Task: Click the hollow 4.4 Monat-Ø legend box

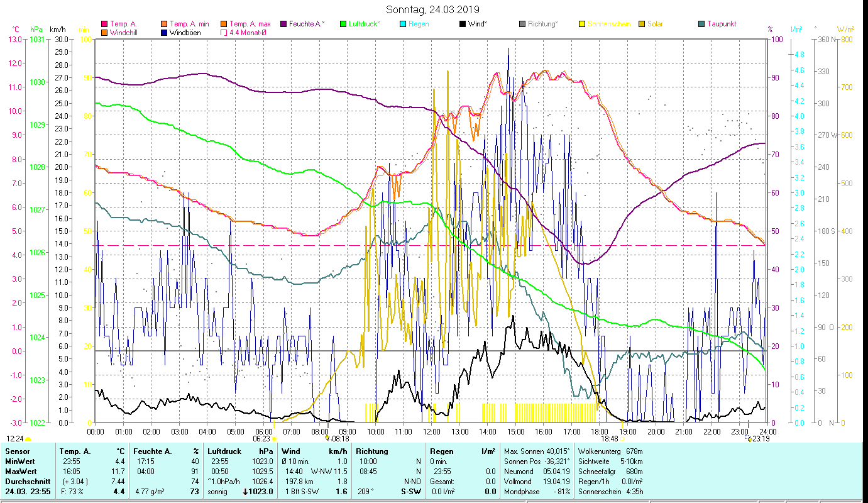Action: tap(224, 33)
